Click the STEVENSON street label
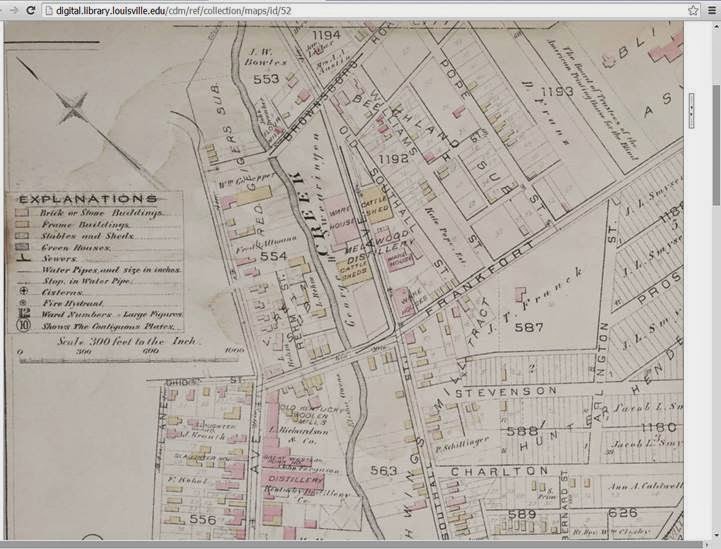This screenshot has width=721, height=549. coord(505,391)
